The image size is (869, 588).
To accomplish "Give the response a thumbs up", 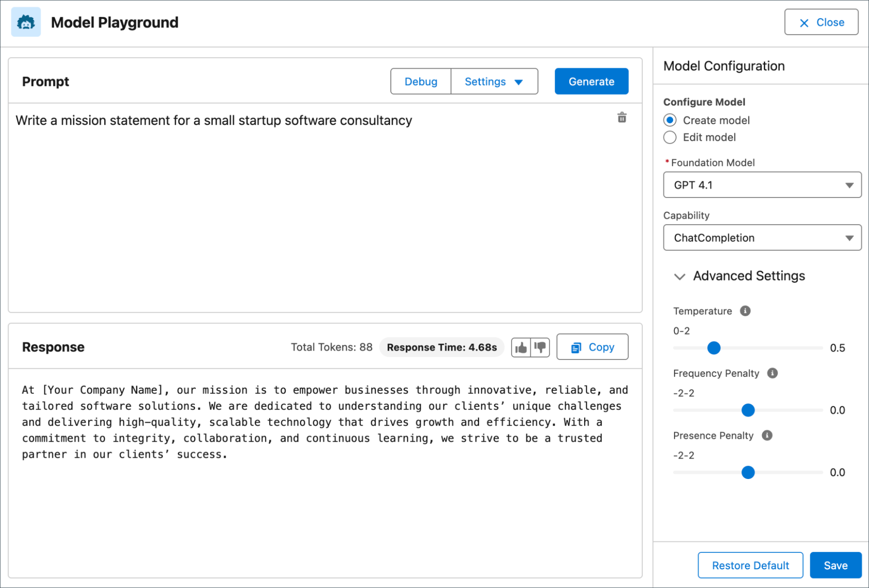I will click(x=521, y=347).
